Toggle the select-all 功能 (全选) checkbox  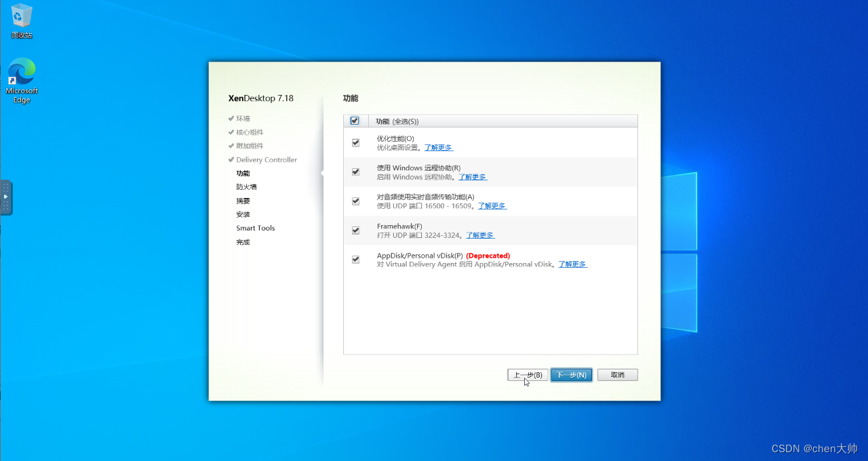[x=355, y=121]
